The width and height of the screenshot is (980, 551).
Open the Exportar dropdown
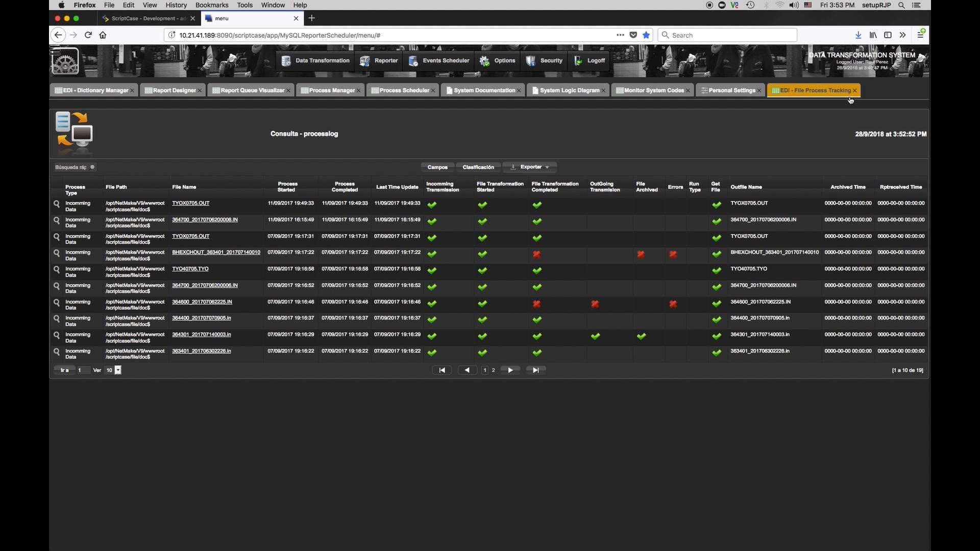point(530,167)
